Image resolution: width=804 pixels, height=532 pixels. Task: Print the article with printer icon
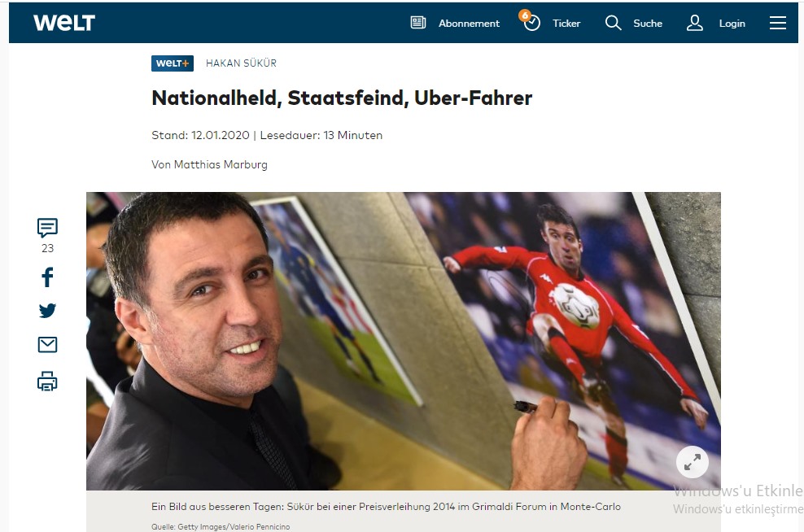pyautogui.click(x=47, y=382)
